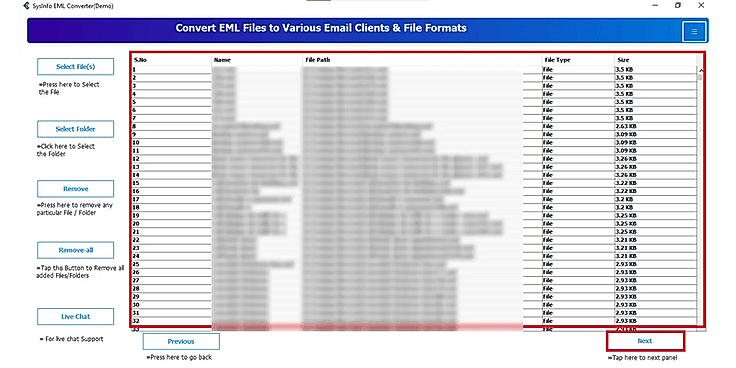Screen dimensions: 736x368
Task: Select S.No cell of row 19
Action: pyautogui.click(x=171, y=215)
